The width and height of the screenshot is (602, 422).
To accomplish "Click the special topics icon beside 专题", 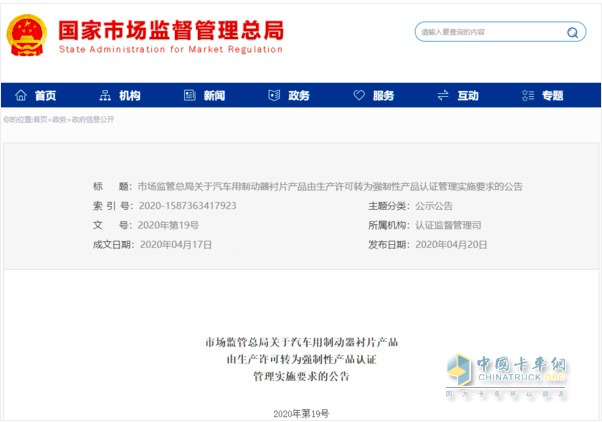I will click(x=528, y=96).
